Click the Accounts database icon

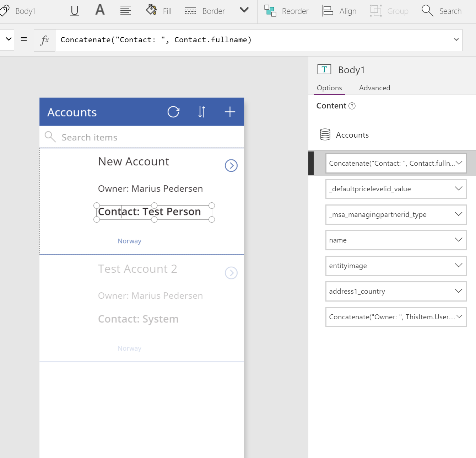pos(325,134)
